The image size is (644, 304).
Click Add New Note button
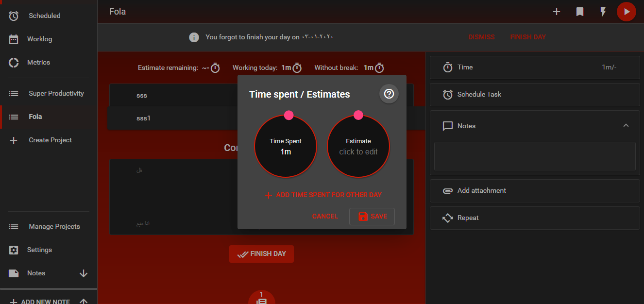[40, 302]
